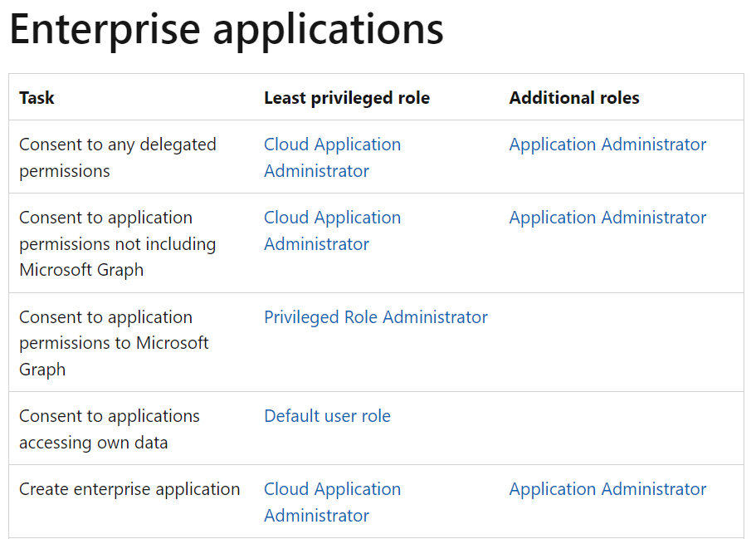This screenshot has height=539, width=756.
Task: Select Application Administrator next to Microsoft Graph exclusion row
Action: (607, 217)
